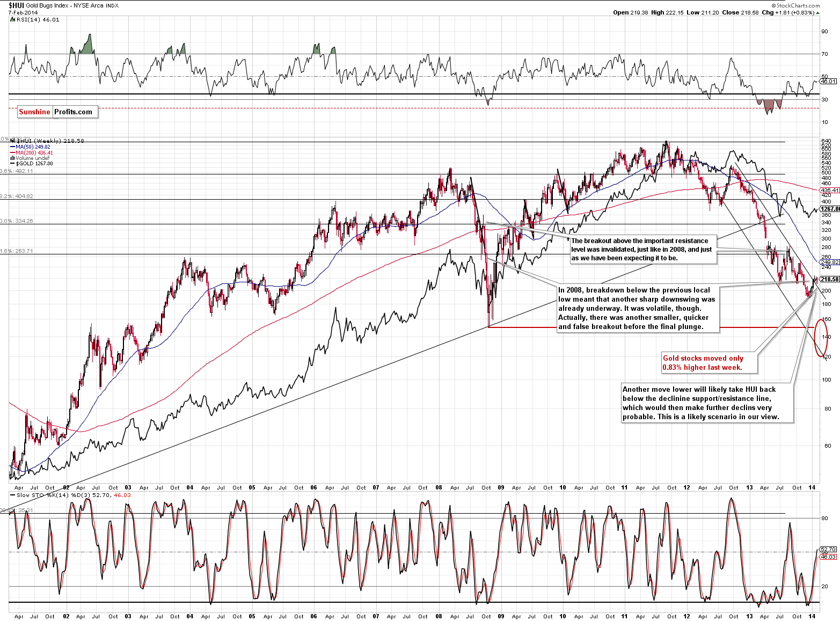The width and height of the screenshot is (840, 621).
Task: Click the 08 year label on main chart axis
Action: pyautogui.click(x=439, y=487)
